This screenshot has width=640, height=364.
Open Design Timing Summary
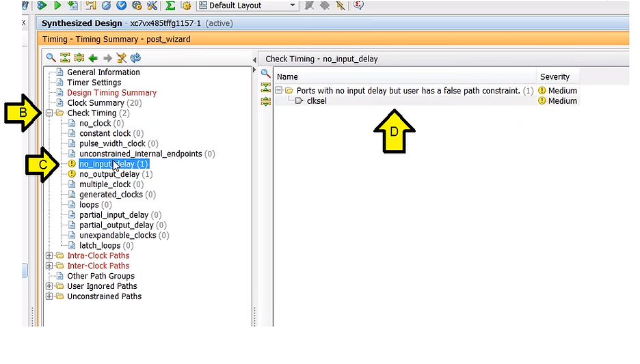111,93
